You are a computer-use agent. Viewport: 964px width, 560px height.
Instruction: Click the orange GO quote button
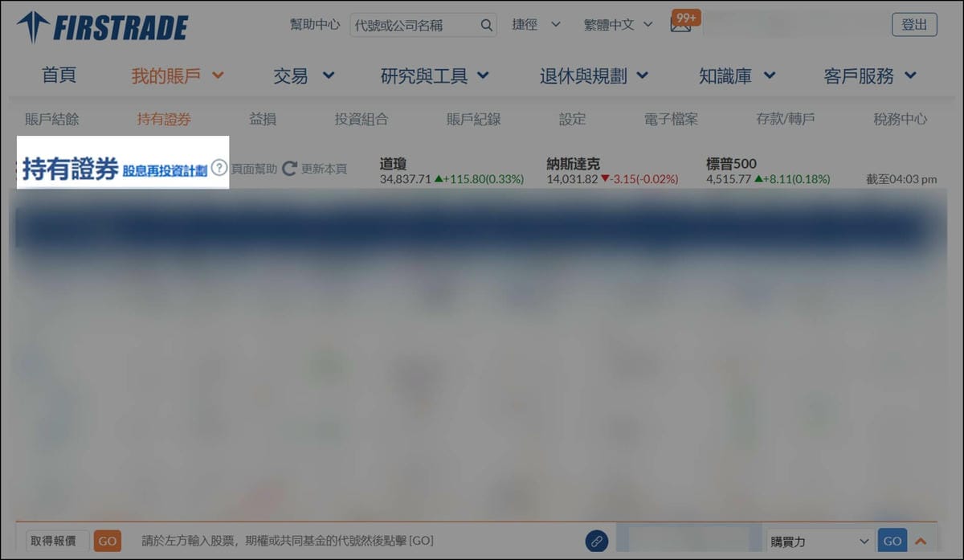point(108,541)
